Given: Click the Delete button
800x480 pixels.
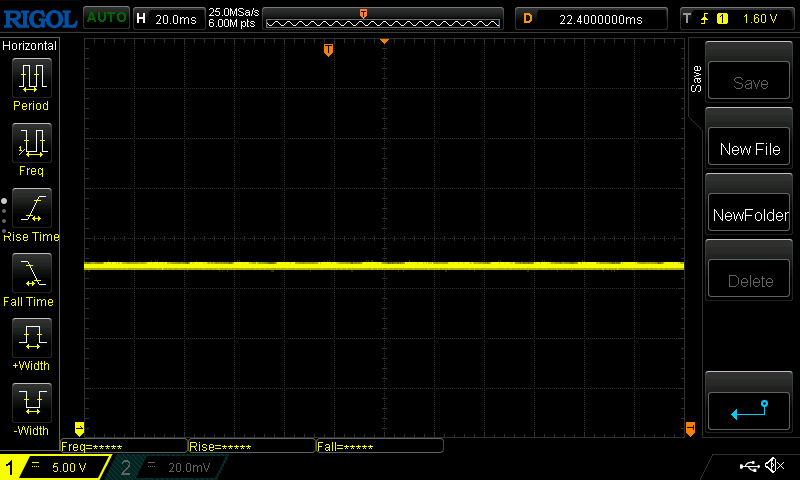Looking at the screenshot, I should pos(749,279).
